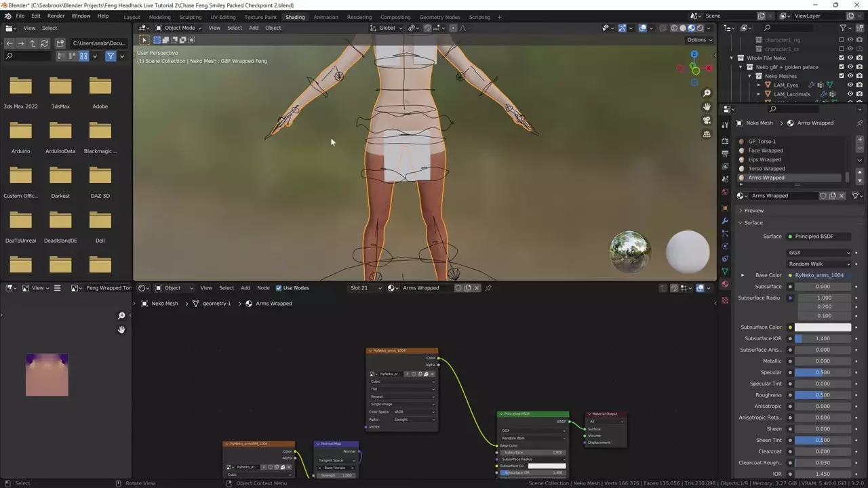Open the Object Mode dropdown

(x=179, y=28)
